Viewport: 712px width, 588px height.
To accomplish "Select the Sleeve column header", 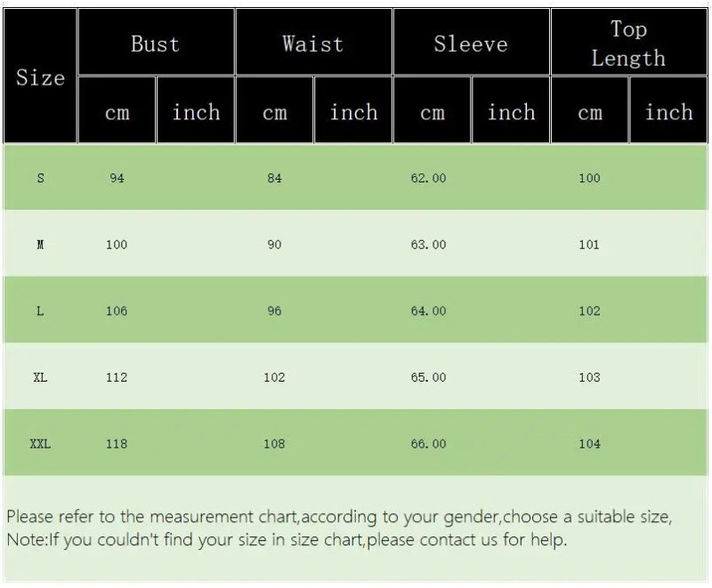I will pyautogui.click(x=471, y=44).
